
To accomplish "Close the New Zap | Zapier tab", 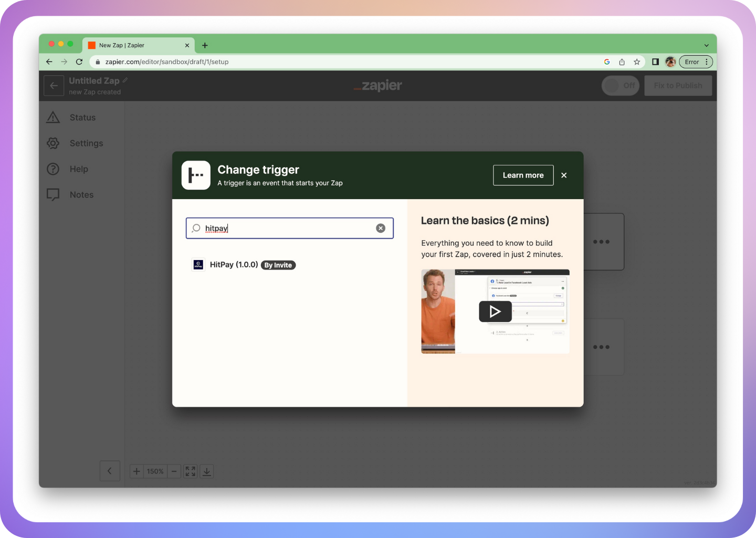I will tap(187, 45).
